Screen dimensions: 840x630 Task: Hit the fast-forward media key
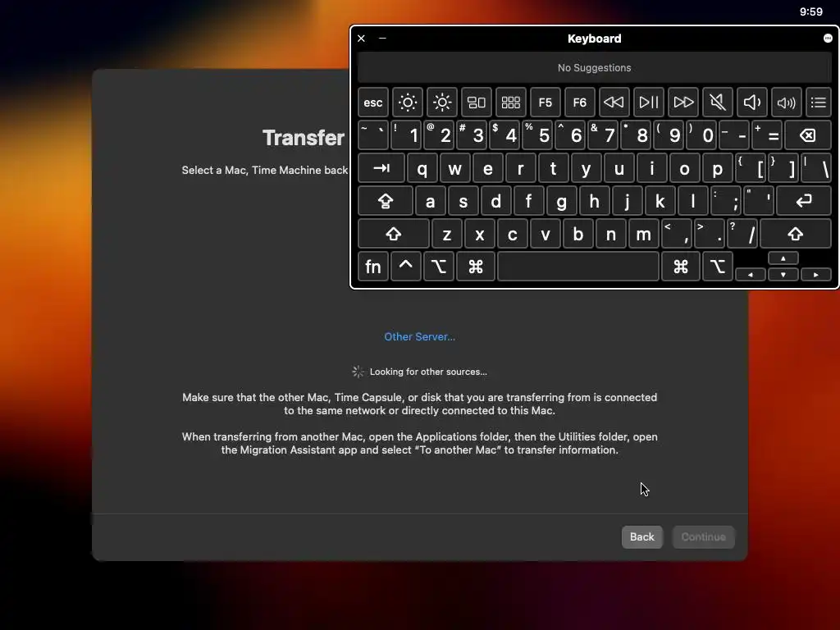pos(683,103)
